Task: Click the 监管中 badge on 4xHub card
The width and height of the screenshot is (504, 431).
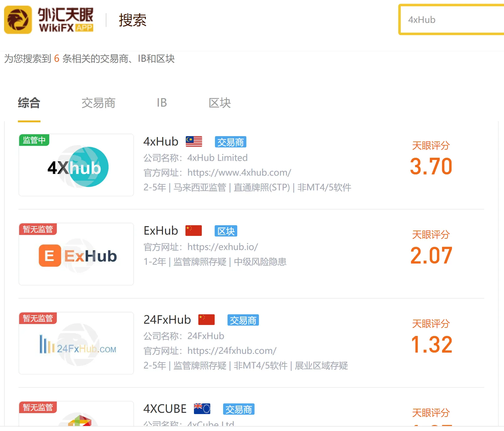Action: (34, 140)
